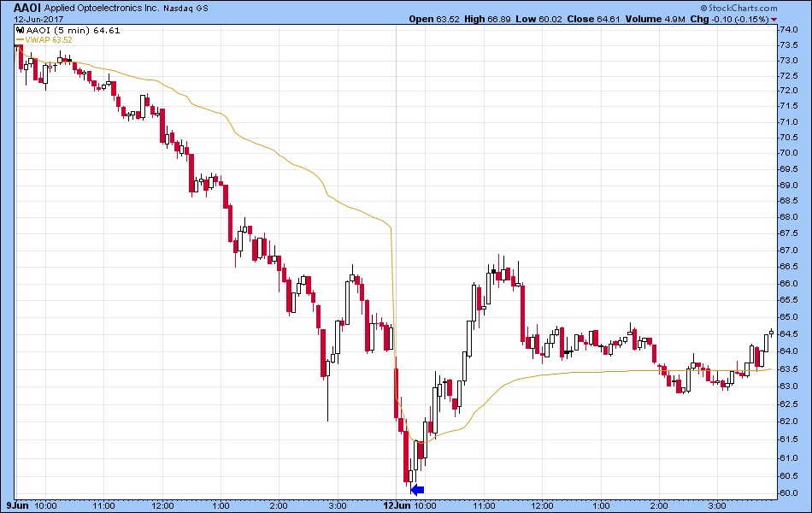
Task: Click the 1:00 time label of the 9Jun session
Action: coord(221,505)
